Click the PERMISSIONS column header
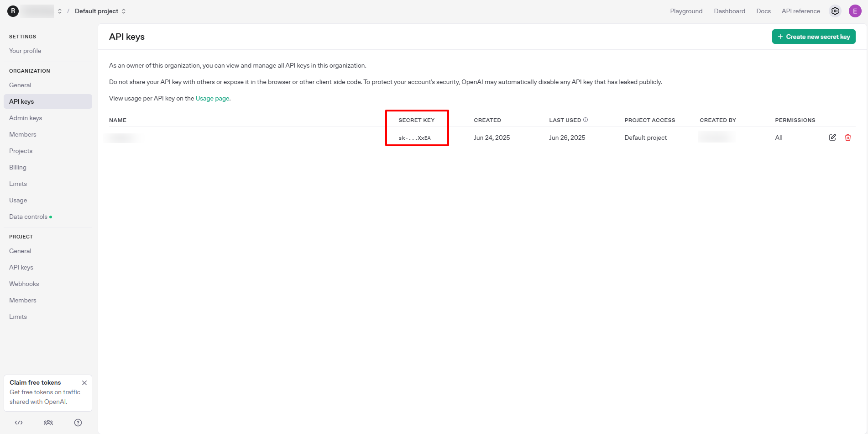 [795, 120]
